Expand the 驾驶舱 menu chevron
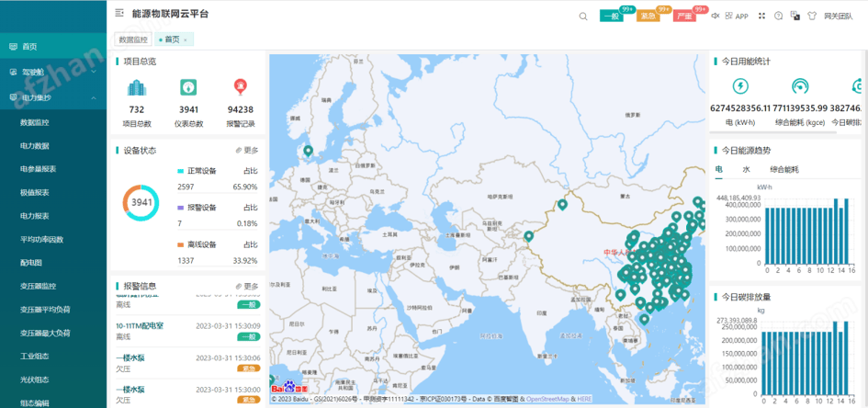The height and width of the screenshot is (408, 868). click(93, 72)
